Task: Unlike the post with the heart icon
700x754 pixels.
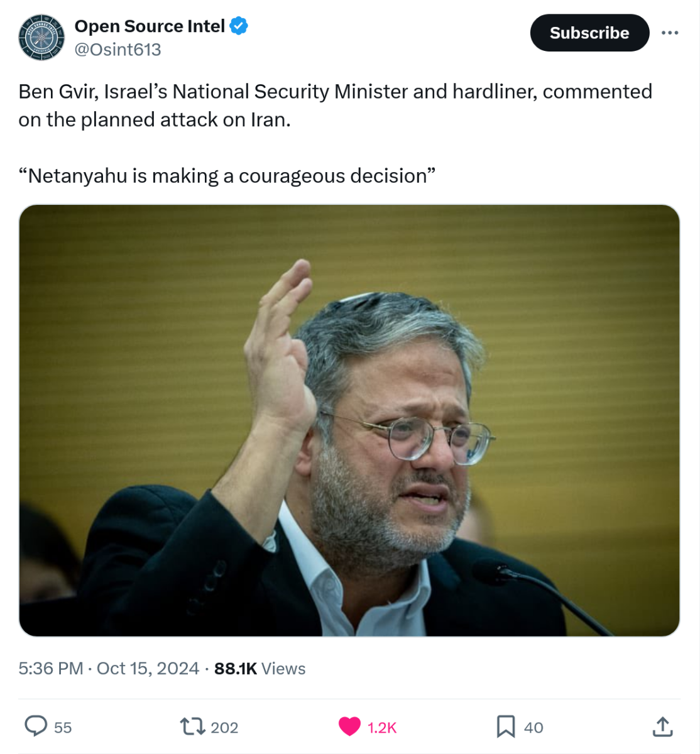Action: [x=349, y=726]
